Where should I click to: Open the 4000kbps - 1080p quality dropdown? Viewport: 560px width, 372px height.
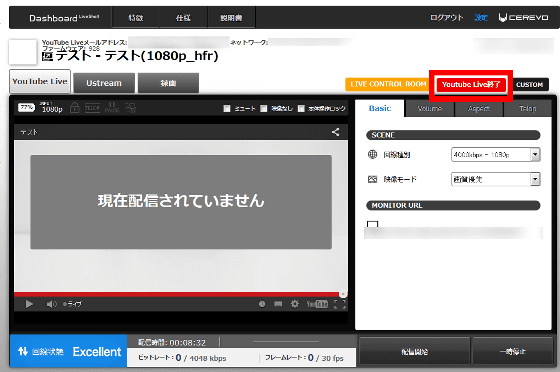coord(495,155)
